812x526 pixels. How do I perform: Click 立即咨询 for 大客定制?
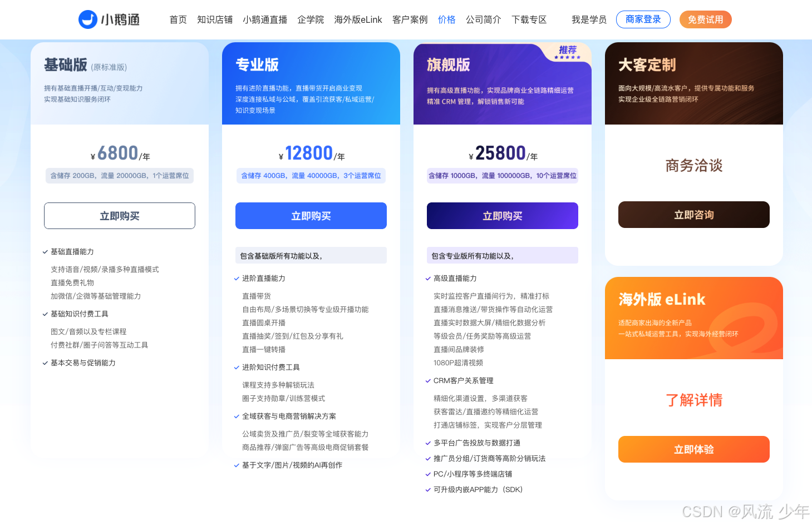point(694,215)
